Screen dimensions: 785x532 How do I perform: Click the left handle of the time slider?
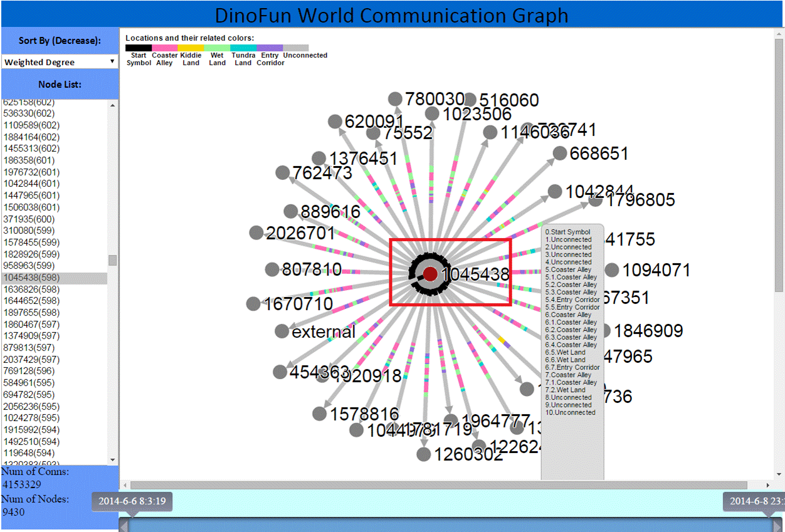[x=124, y=525]
